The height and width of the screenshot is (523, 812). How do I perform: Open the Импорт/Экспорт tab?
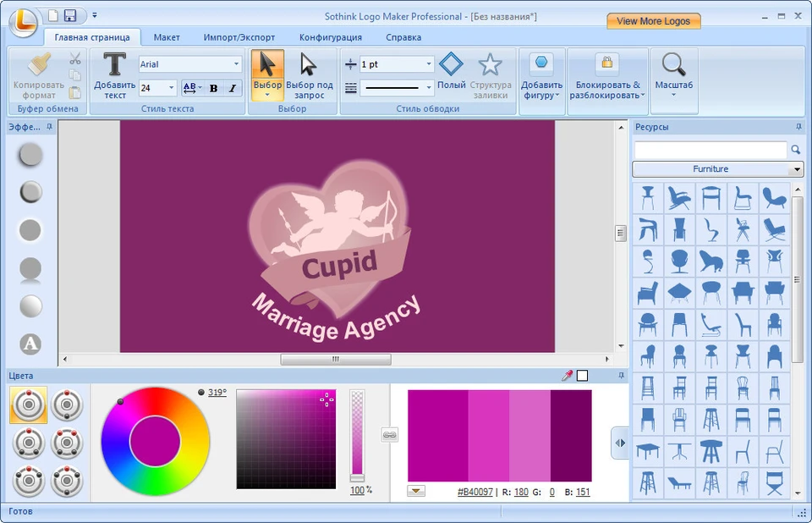point(239,37)
